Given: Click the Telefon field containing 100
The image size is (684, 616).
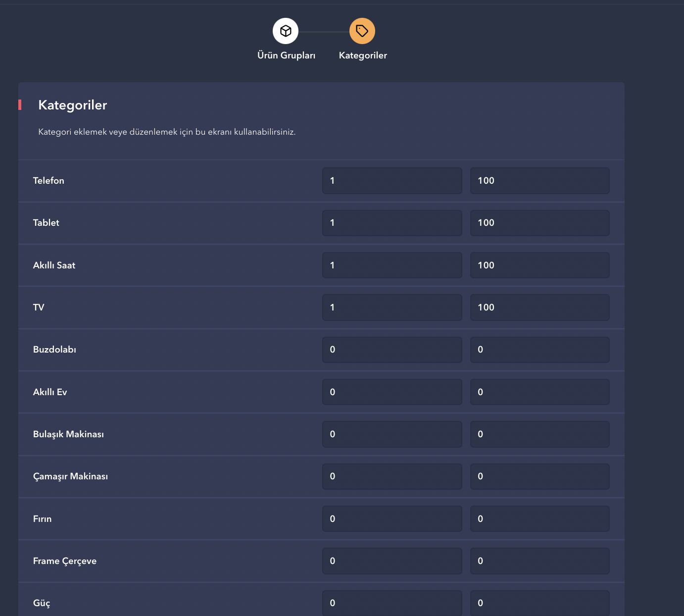Looking at the screenshot, I should coord(539,181).
